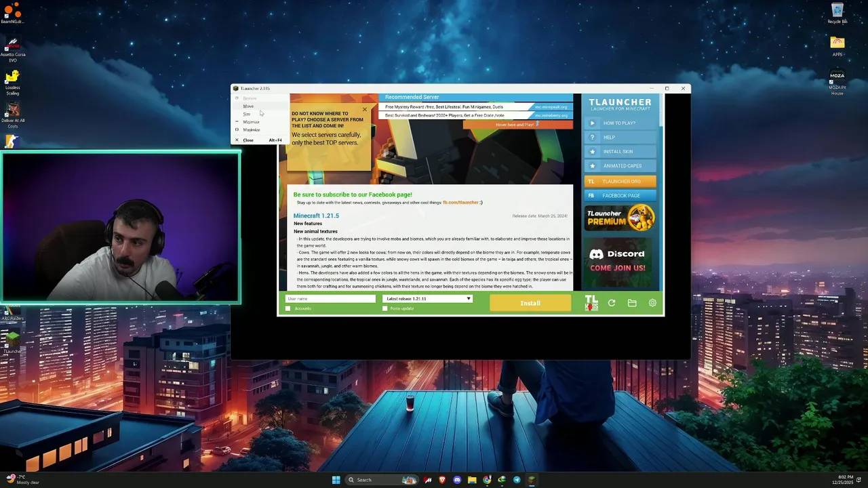This screenshot has height=488, width=868.
Task: Open Assetto Corsa EVO desktop icon
Action: (12, 49)
